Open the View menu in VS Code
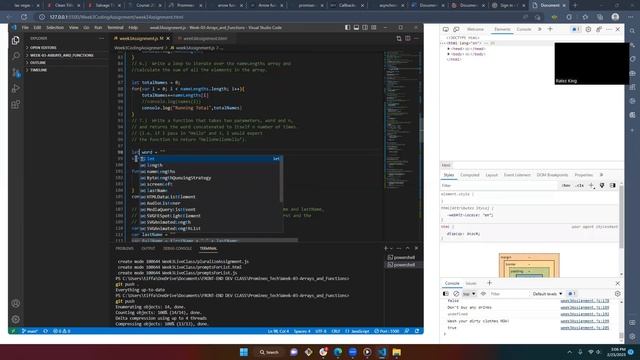Image resolution: width=640 pixels, height=360 pixels. pos(73,27)
